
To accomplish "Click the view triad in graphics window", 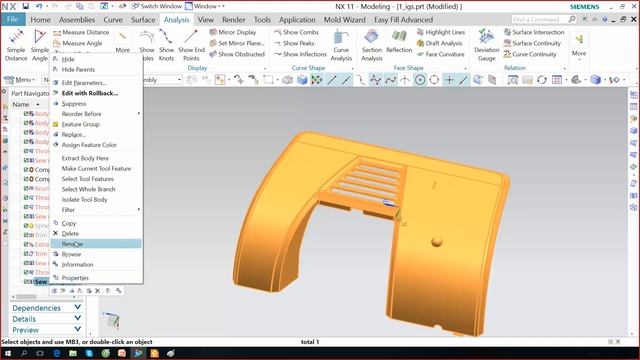I will click(112, 320).
